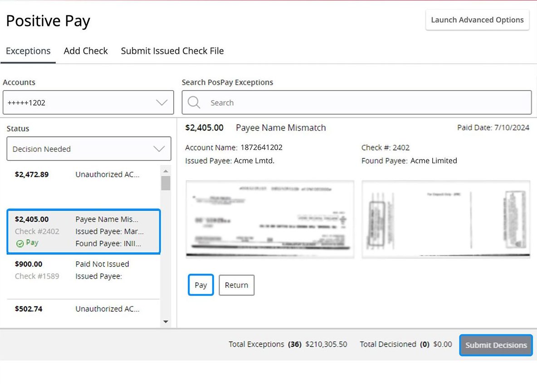Screen dimensions: 537x392
Task: Click green Pay checkmark icon on check #2402
Action: [x=20, y=243]
